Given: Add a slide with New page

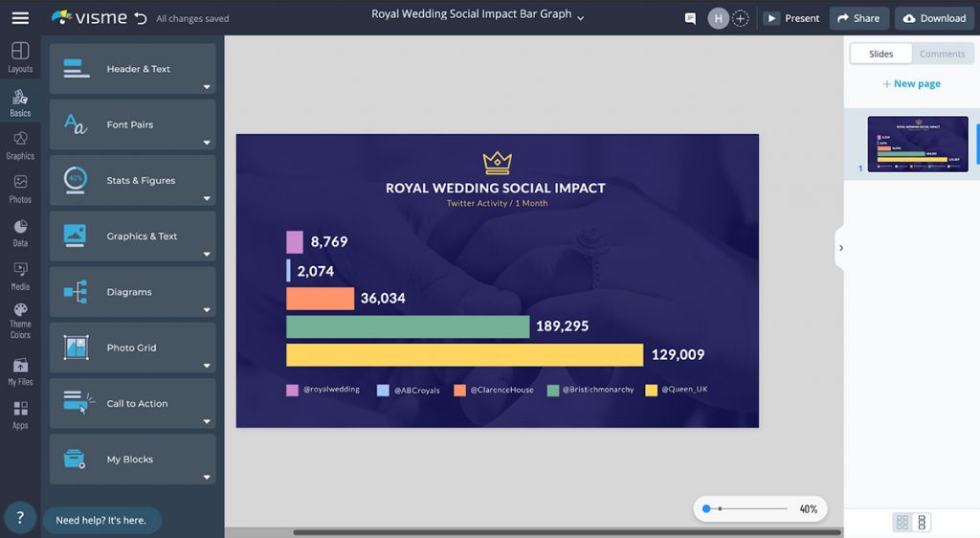Looking at the screenshot, I should tap(911, 84).
